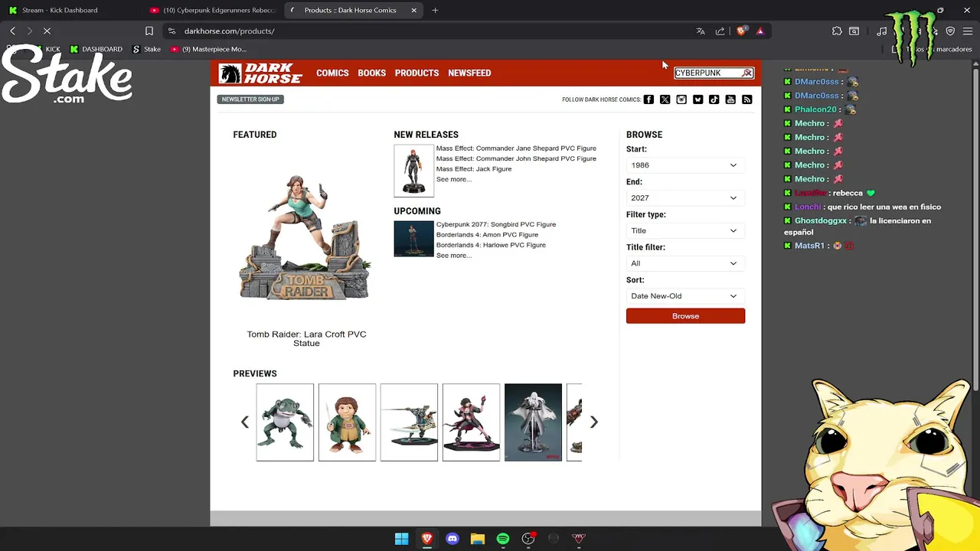Open OBS Studio from the taskbar
Viewport: 980px width, 551px height.
[528, 539]
